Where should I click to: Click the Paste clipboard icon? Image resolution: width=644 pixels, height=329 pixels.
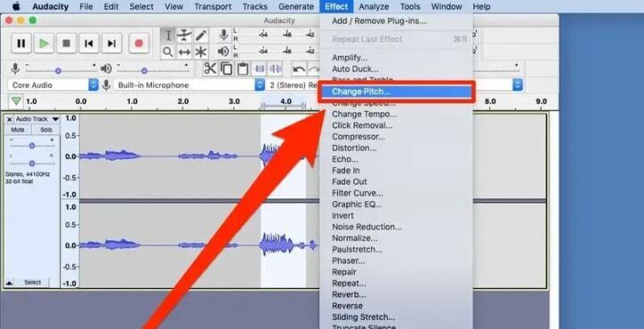pos(242,69)
